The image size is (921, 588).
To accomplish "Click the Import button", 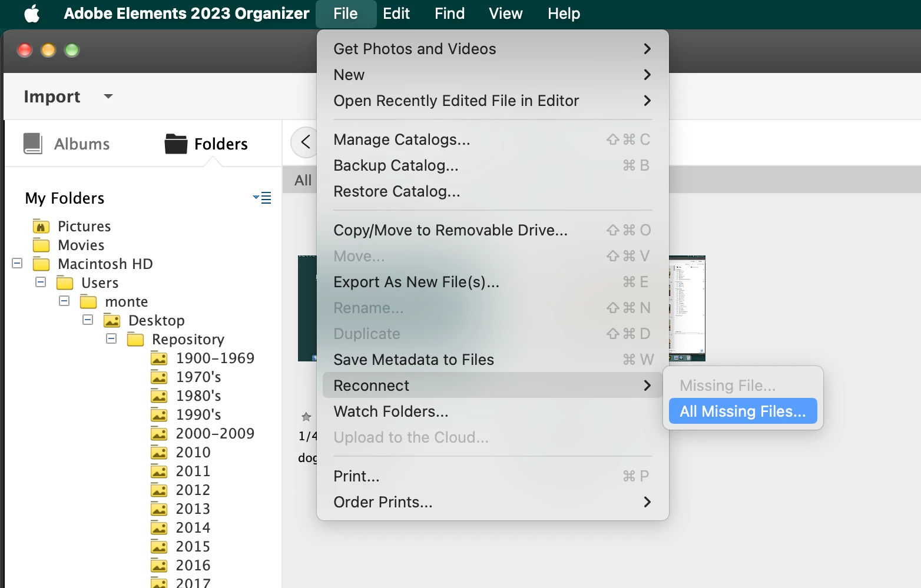I will pos(52,97).
